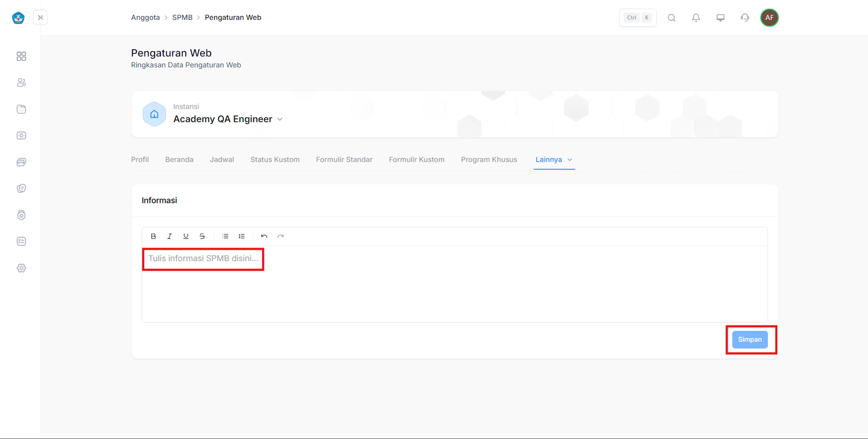Toggle underline formatting in the editor
The width and height of the screenshot is (868, 439).
(186, 236)
